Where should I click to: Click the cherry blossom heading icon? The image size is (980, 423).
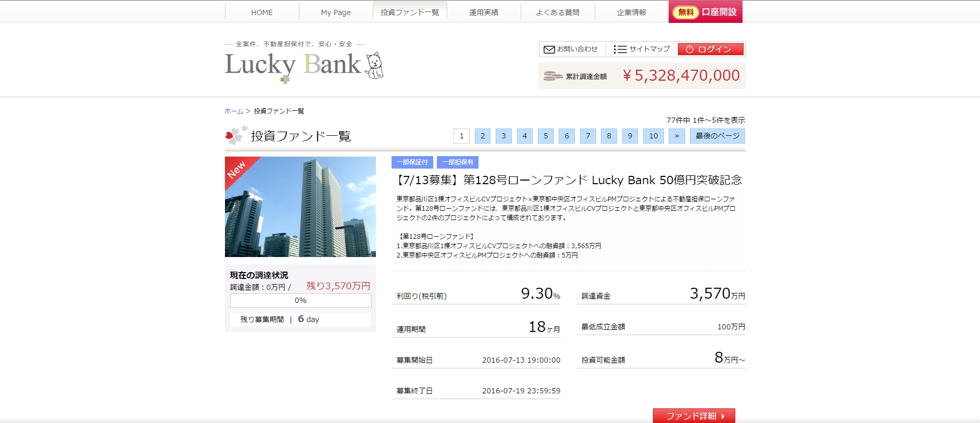coord(236,135)
